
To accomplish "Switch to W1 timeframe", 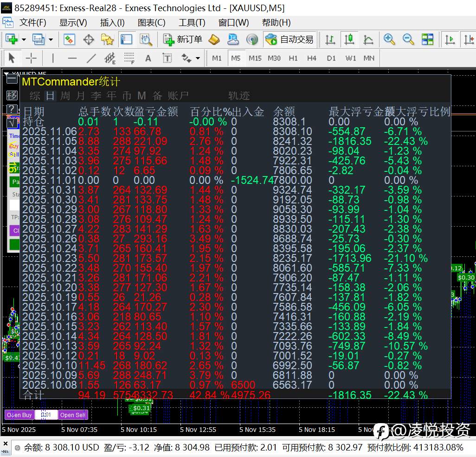I will coord(351,58).
